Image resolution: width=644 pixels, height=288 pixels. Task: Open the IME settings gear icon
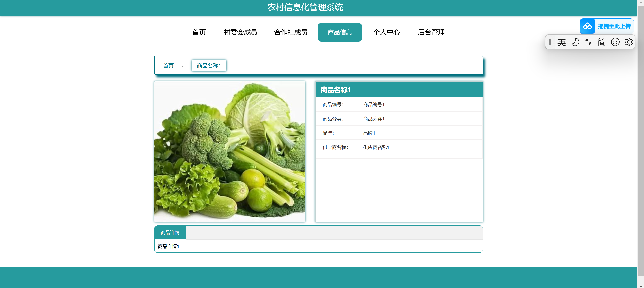point(628,42)
